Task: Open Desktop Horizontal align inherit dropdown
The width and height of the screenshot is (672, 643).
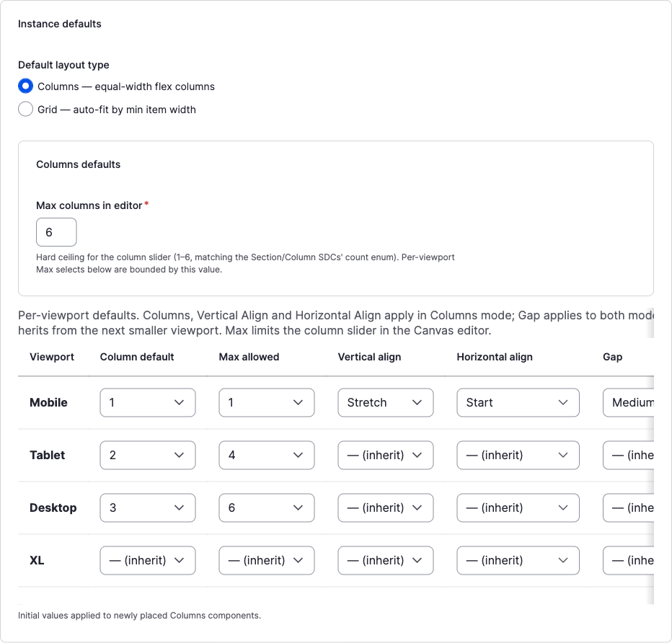Action: [x=518, y=508]
